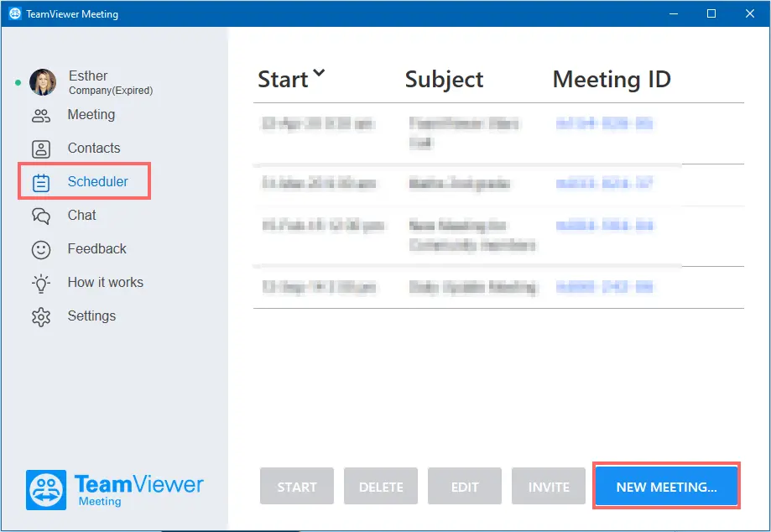
Task: Click the TeamViewer title bar app icon
Action: pos(15,13)
